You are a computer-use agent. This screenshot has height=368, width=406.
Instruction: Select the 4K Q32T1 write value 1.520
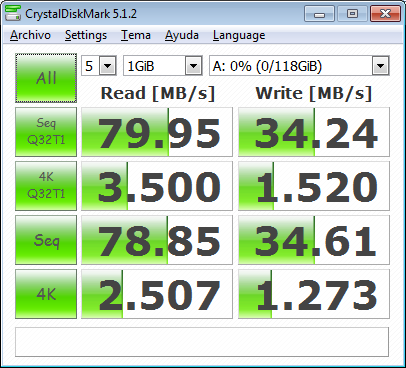coord(314,186)
